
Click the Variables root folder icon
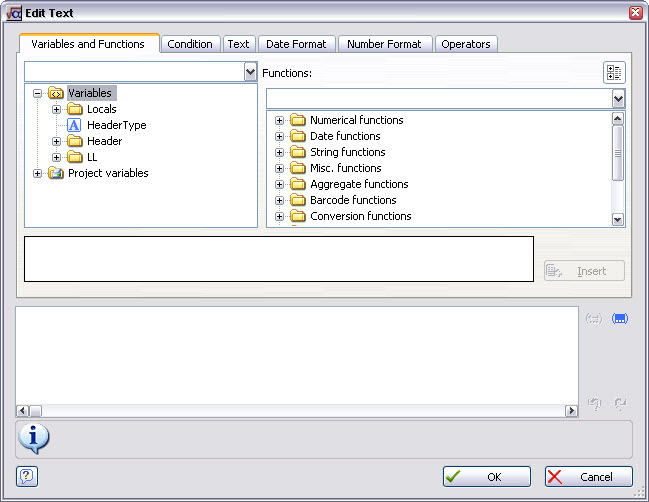(x=55, y=93)
